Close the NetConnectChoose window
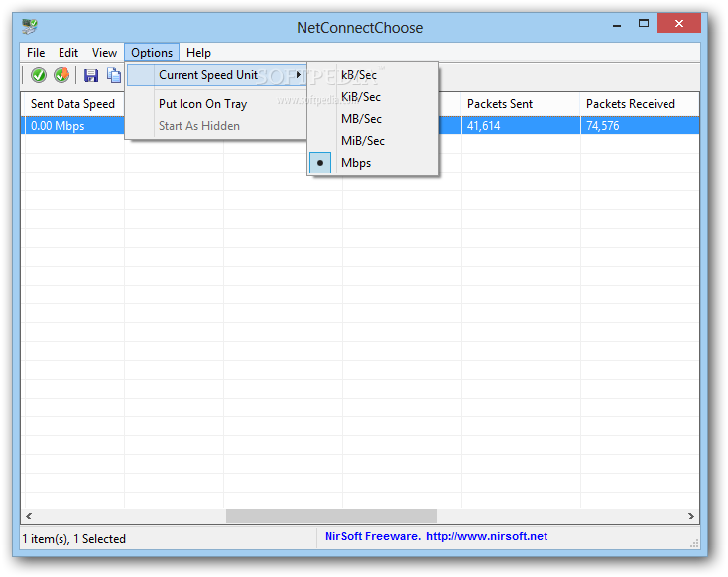Image resolution: width=728 pixels, height=577 pixels. pos(678,23)
